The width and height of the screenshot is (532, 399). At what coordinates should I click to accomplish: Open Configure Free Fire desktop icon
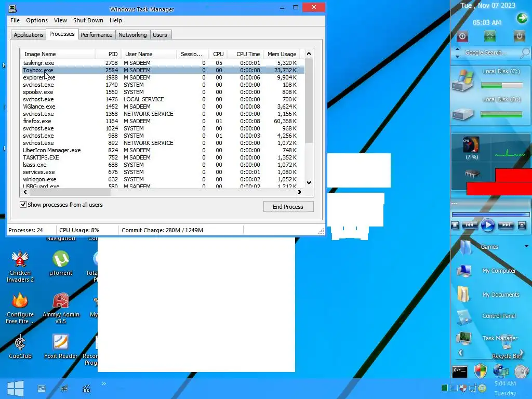[x=20, y=309]
